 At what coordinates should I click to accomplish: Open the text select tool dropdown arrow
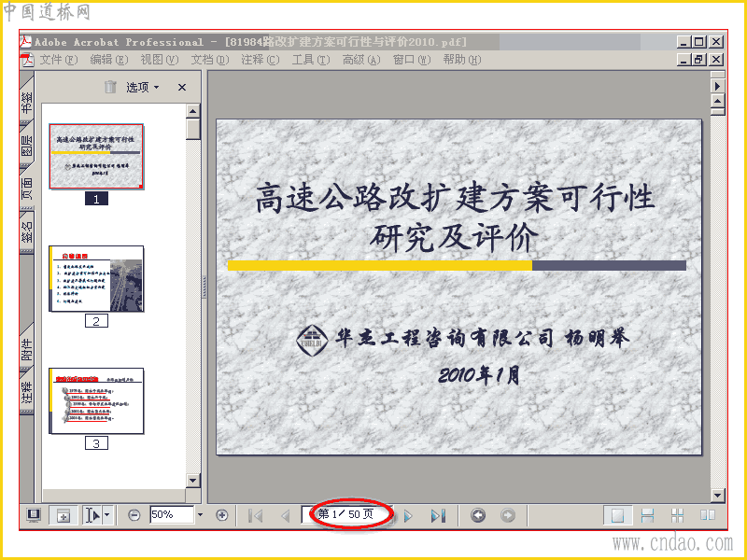coord(107,515)
